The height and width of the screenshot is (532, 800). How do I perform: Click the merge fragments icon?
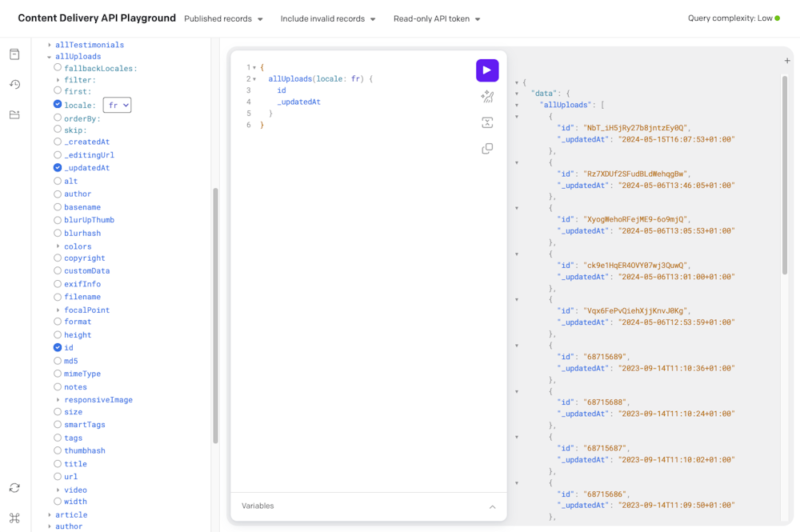[487, 122]
